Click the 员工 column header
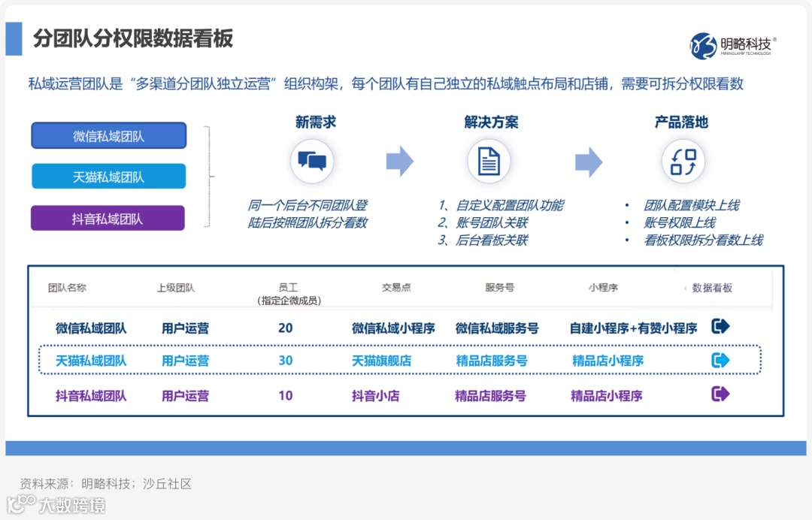The image size is (812, 520). [288, 287]
